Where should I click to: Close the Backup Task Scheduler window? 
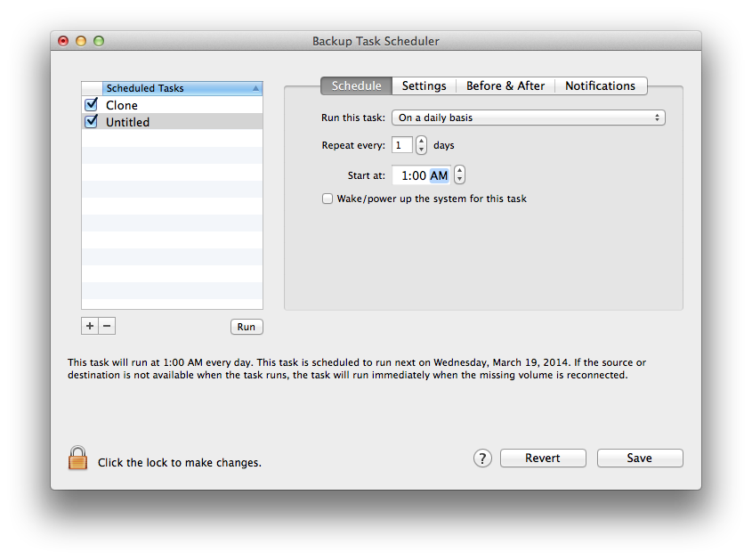(x=63, y=41)
